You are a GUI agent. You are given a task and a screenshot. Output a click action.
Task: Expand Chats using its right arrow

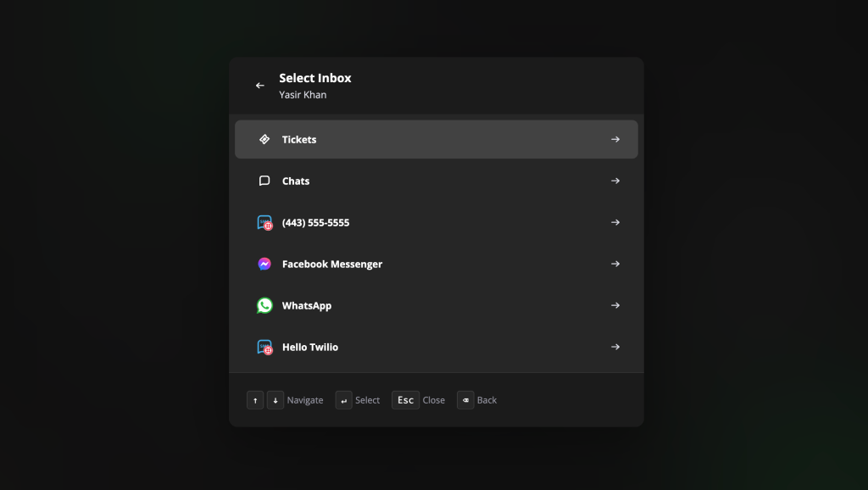click(x=615, y=181)
